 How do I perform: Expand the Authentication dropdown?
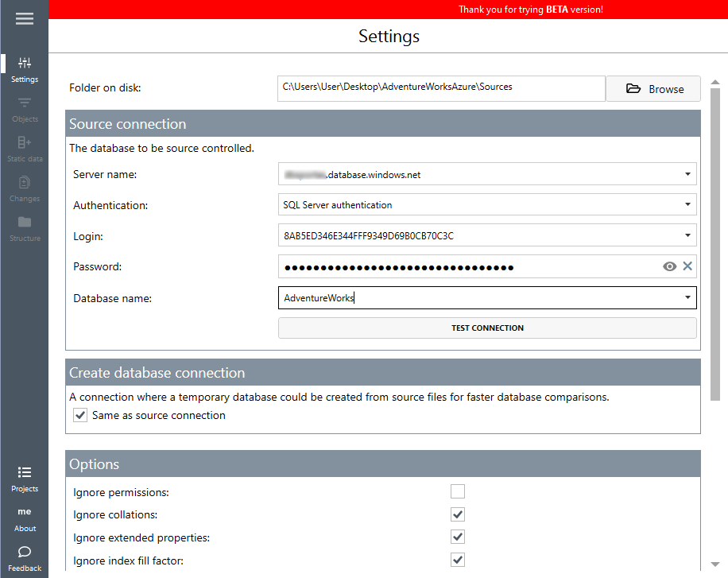(687, 205)
